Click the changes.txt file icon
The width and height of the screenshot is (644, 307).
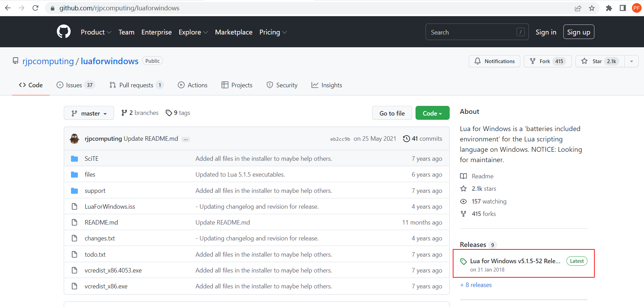74,238
